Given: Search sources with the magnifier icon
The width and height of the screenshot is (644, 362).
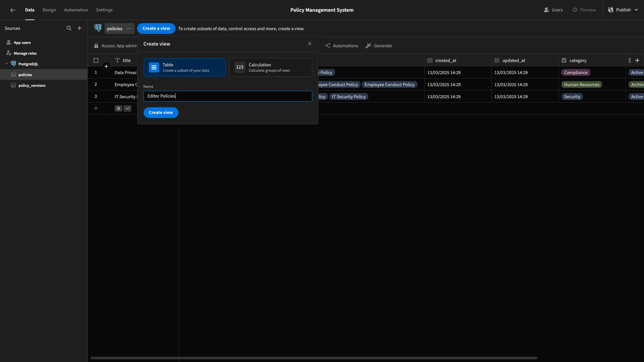Looking at the screenshot, I should pos(69,28).
